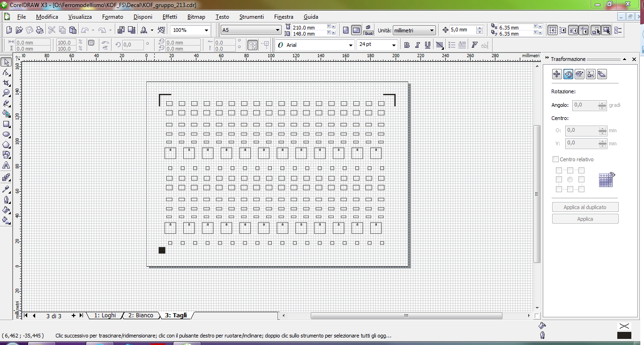Image resolution: width=644 pixels, height=345 pixels.
Task: Open the application launcher dropdown arrow
Action: (x=152, y=30)
